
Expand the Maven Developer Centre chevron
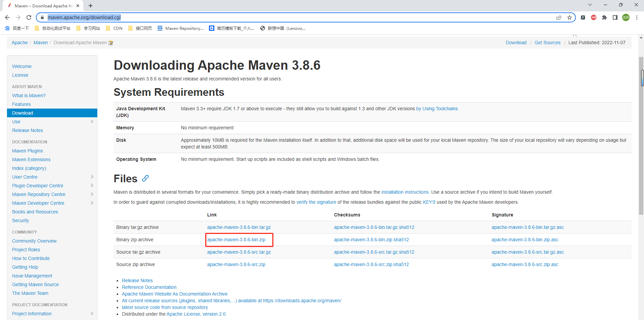coord(92,203)
